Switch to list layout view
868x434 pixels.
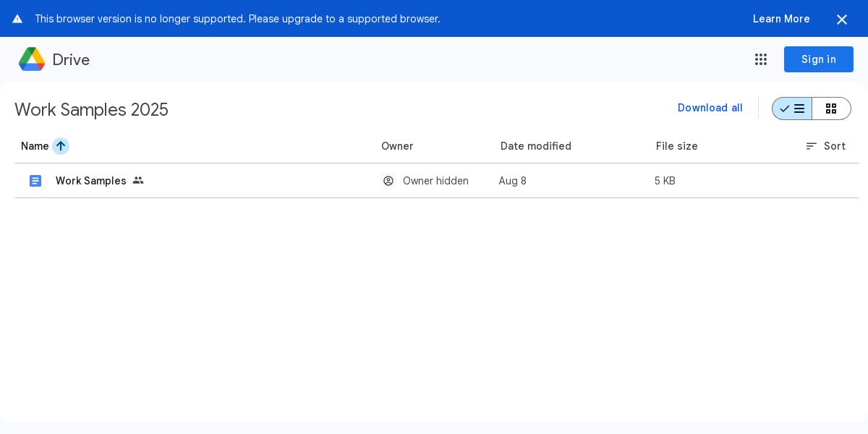click(x=792, y=109)
